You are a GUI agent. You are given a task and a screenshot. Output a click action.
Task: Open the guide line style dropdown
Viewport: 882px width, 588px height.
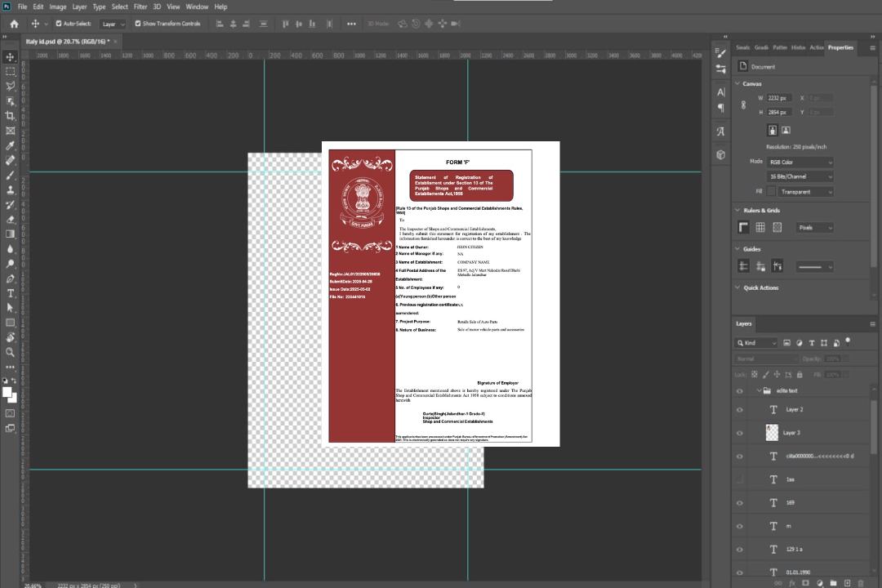[x=815, y=267]
